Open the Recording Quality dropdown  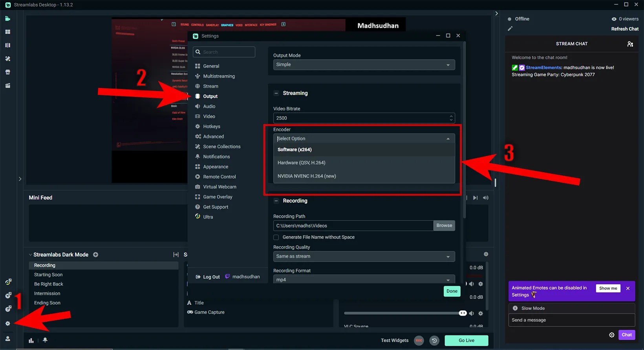tap(364, 257)
